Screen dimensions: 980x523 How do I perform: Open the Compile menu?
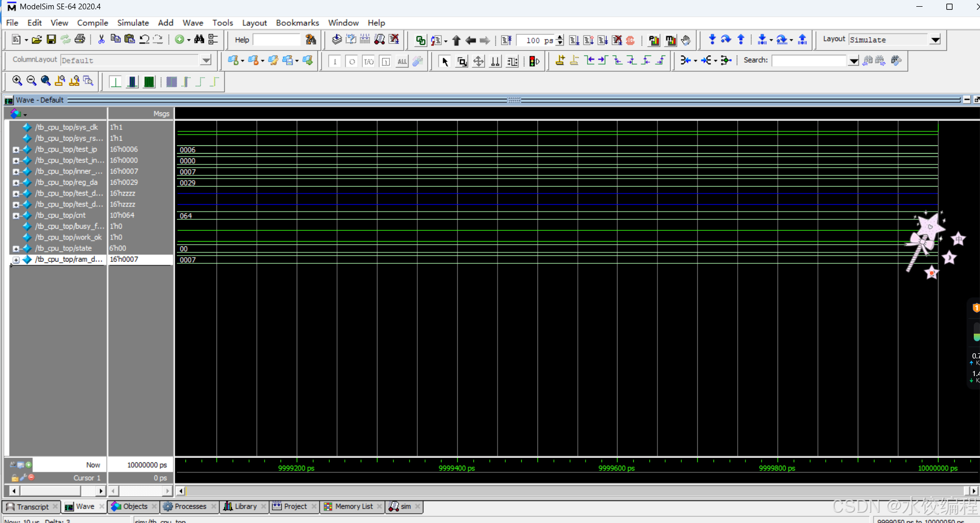[93, 23]
